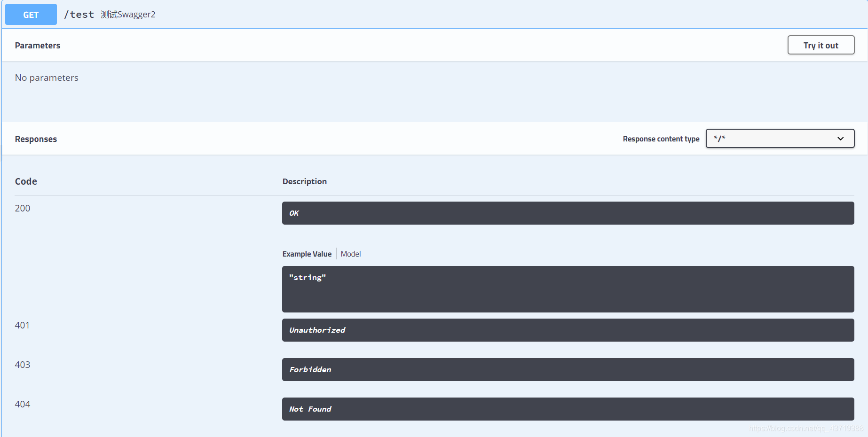Image resolution: width=868 pixels, height=437 pixels.
Task: Click the Responses section heading
Action: point(36,139)
